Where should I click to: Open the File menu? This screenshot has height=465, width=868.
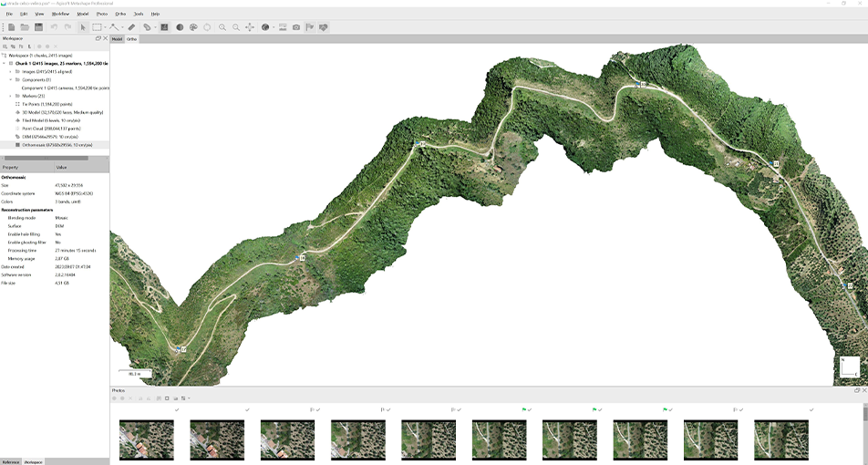tap(9, 14)
